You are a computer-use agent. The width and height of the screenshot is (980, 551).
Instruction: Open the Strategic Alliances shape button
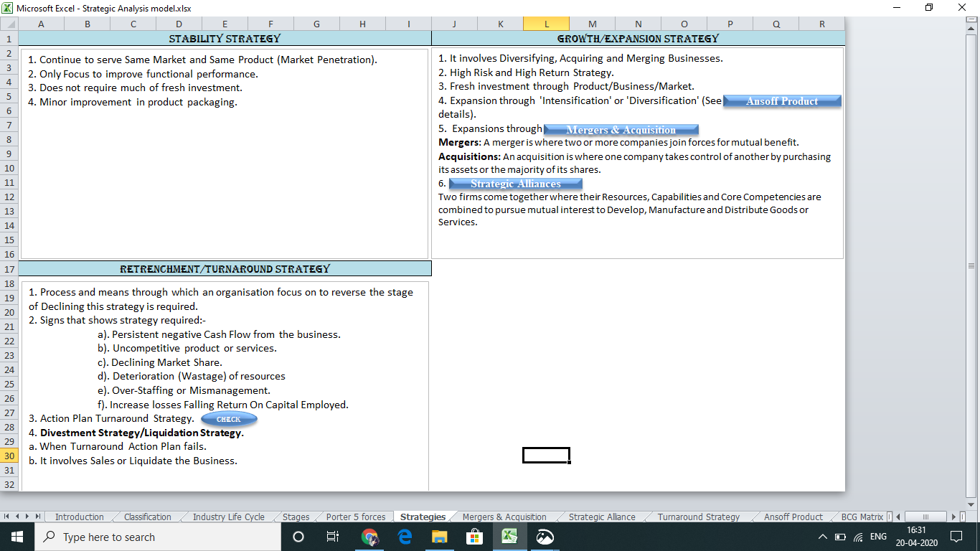coord(515,184)
